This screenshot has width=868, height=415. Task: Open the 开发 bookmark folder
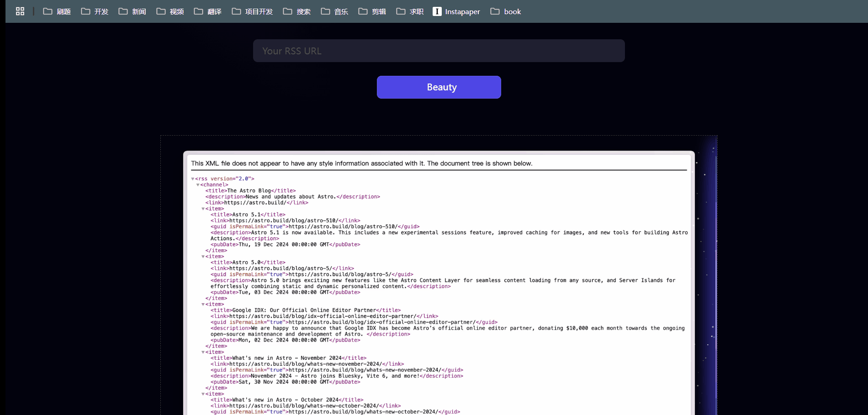[95, 11]
